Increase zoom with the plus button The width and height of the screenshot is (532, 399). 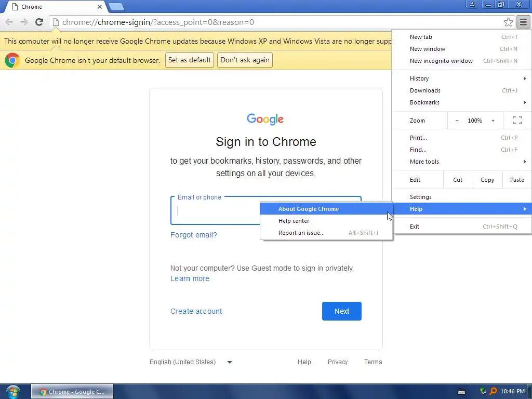[493, 121]
